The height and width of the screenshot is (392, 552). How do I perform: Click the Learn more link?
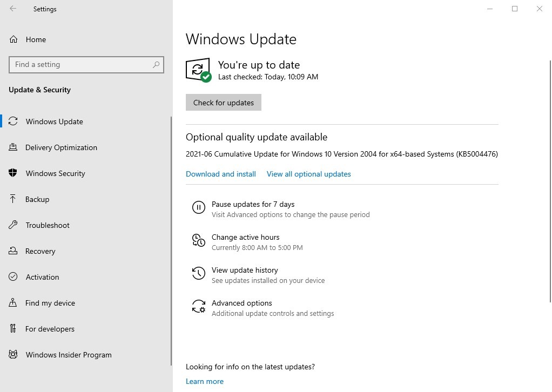[x=205, y=381]
